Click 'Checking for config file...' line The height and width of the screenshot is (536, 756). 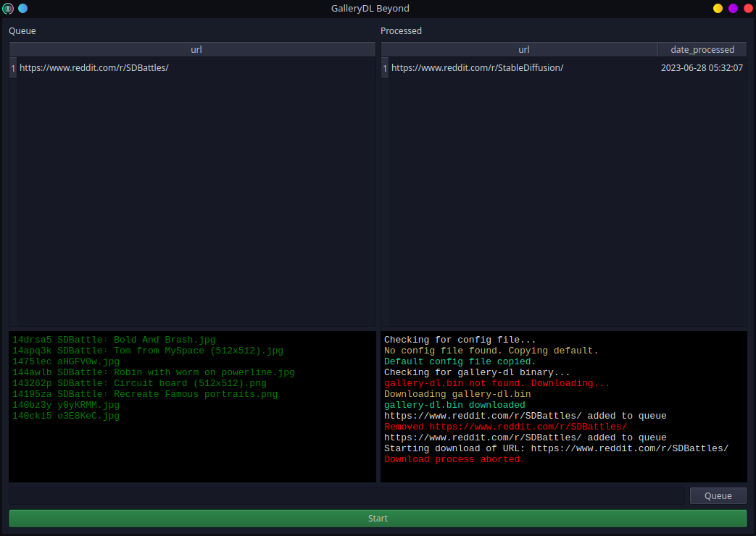(460, 340)
